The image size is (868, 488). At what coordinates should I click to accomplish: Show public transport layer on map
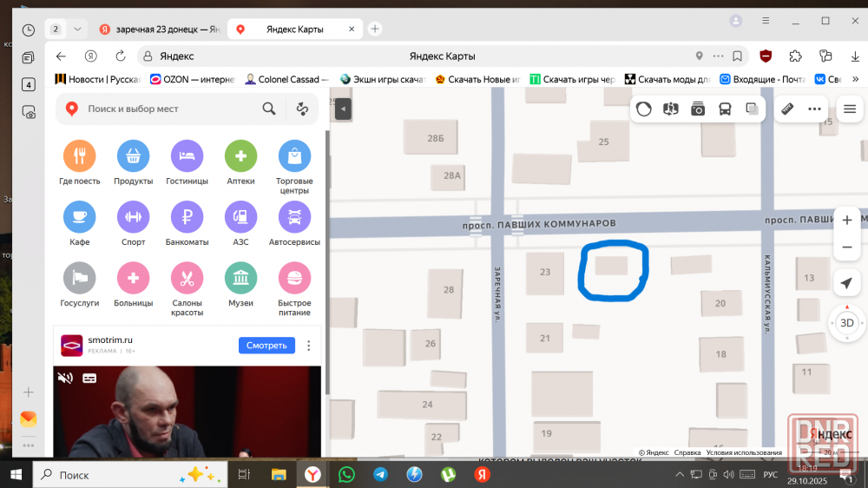pos(725,109)
